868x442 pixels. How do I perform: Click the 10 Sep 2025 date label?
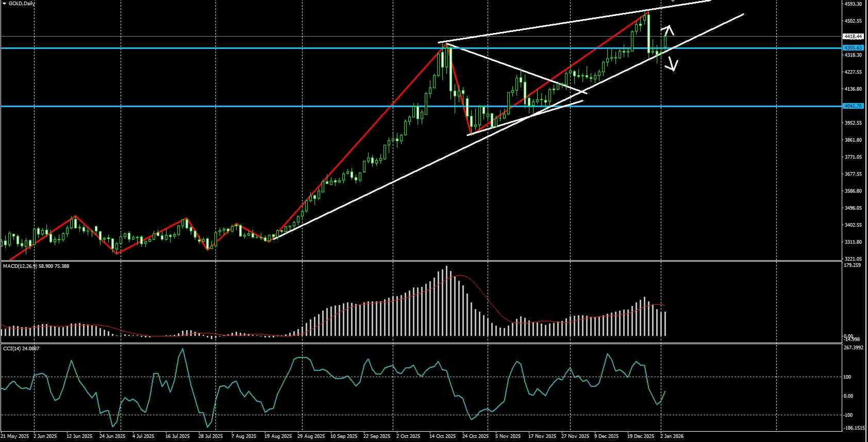[344, 436]
